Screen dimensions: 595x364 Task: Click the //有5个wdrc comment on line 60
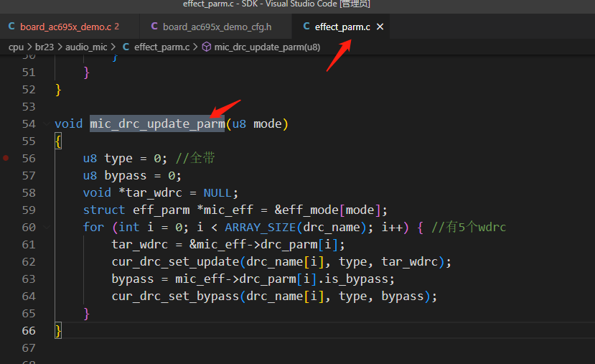pyautogui.click(x=469, y=227)
